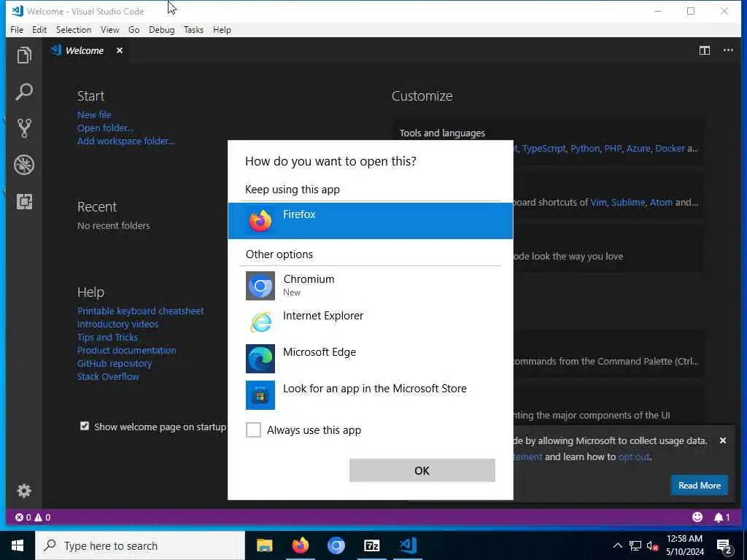Open the View menu
This screenshot has width=747, height=560.
click(x=109, y=29)
